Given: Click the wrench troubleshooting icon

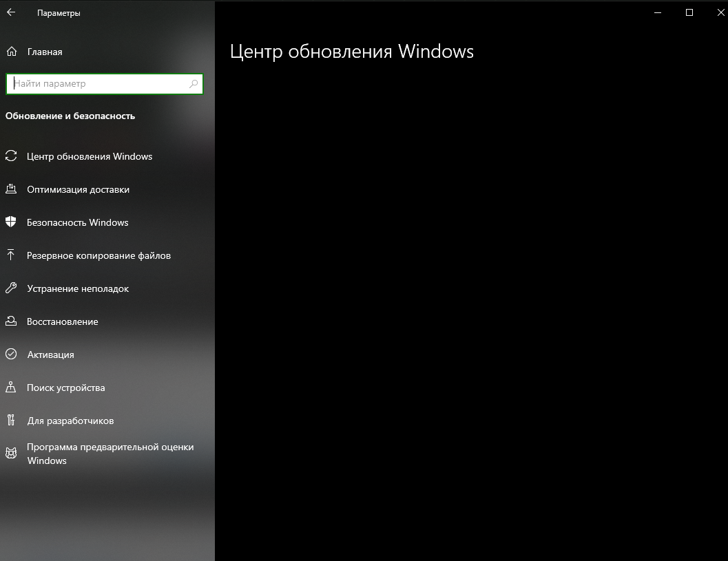Looking at the screenshot, I should click(11, 288).
